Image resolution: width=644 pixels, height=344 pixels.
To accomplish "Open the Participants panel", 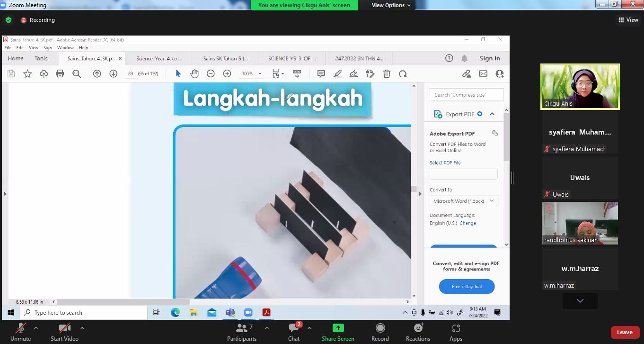I will point(242,332).
